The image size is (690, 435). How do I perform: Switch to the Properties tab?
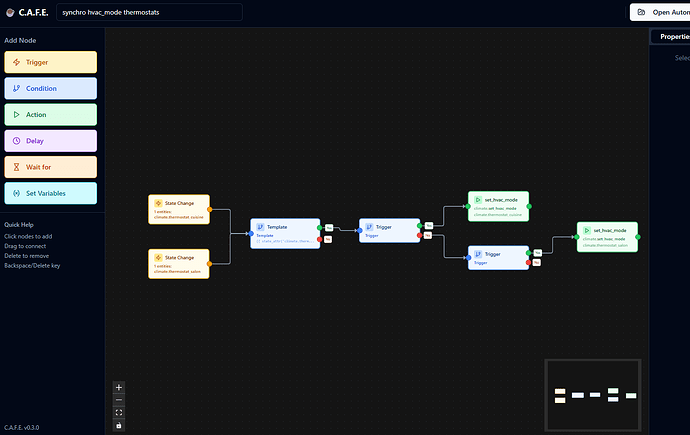click(x=670, y=37)
